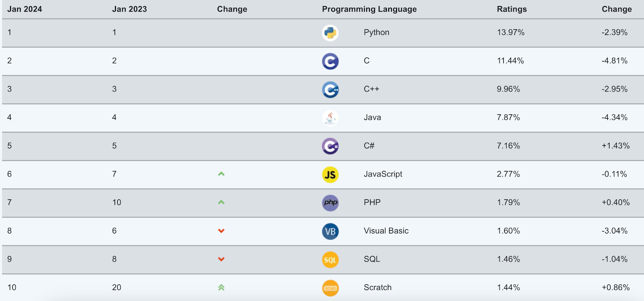Click the yellow JS JavaScript icon
Viewport: 644px width, 301px height.
coord(330,174)
